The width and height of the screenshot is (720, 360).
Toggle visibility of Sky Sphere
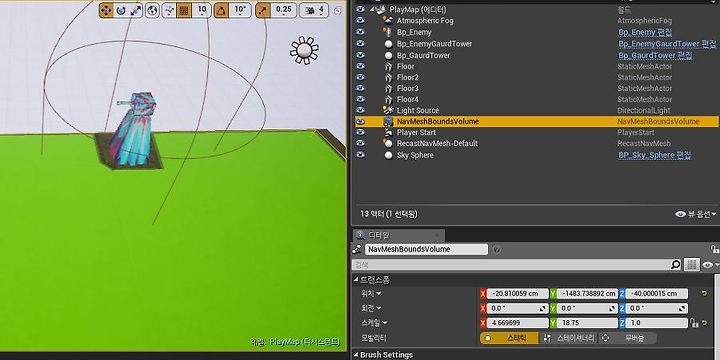coord(360,155)
